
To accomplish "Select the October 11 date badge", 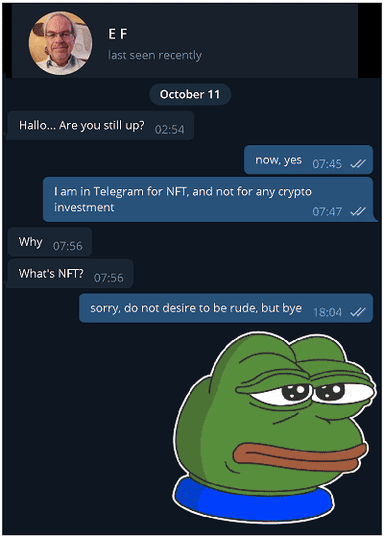I will click(190, 94).
